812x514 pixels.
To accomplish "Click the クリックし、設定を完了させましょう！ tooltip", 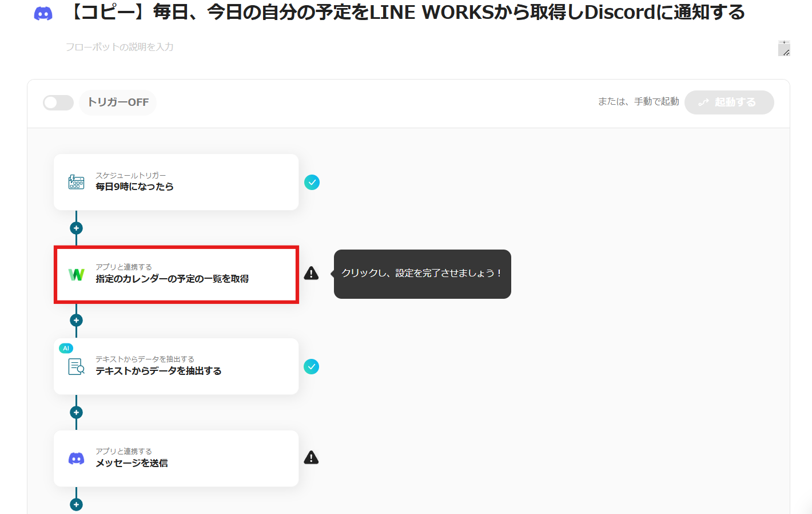I will tap(423, 274).
